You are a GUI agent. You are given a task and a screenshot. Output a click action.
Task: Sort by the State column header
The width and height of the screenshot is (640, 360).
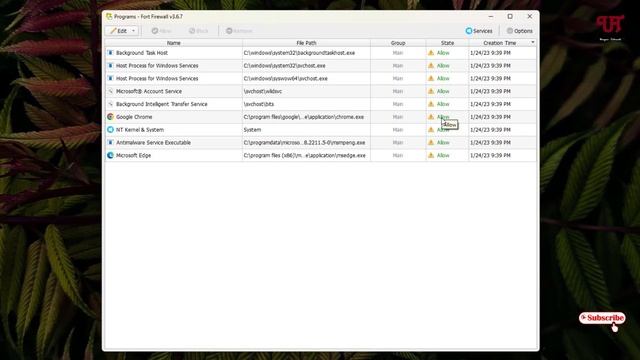(447, 43)
